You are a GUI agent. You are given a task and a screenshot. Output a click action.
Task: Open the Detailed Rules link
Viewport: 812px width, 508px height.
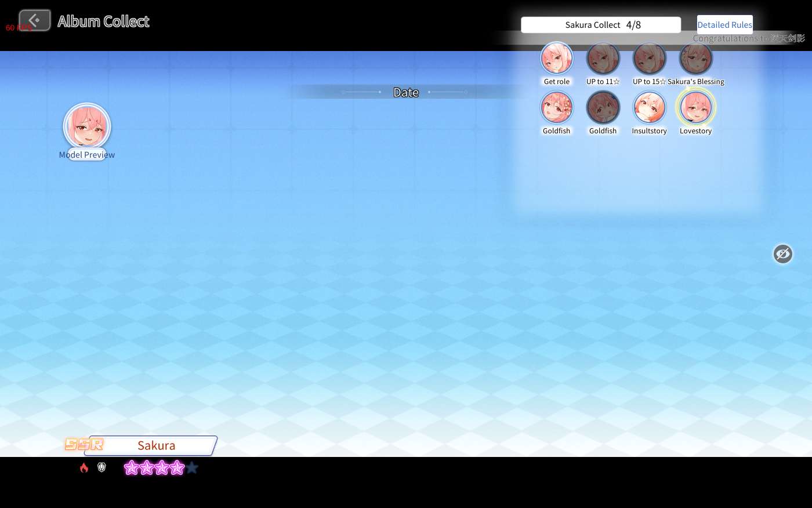pos(724,25)
